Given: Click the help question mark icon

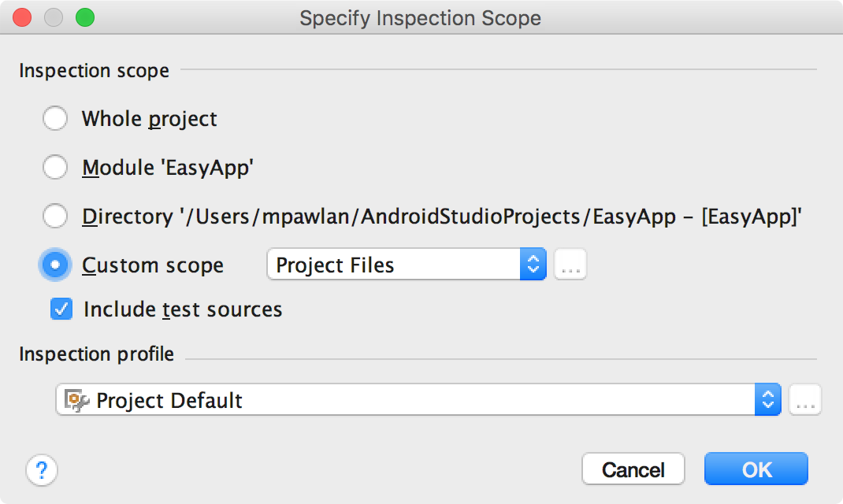Looking at the screenshot, I should [x=42, y=469].
